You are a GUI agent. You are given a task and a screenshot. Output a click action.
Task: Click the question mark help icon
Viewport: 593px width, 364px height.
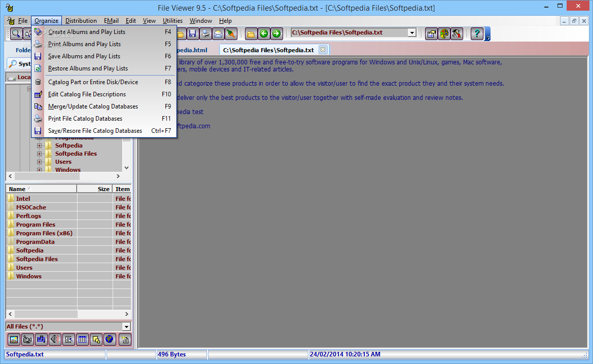click(477, 33)
